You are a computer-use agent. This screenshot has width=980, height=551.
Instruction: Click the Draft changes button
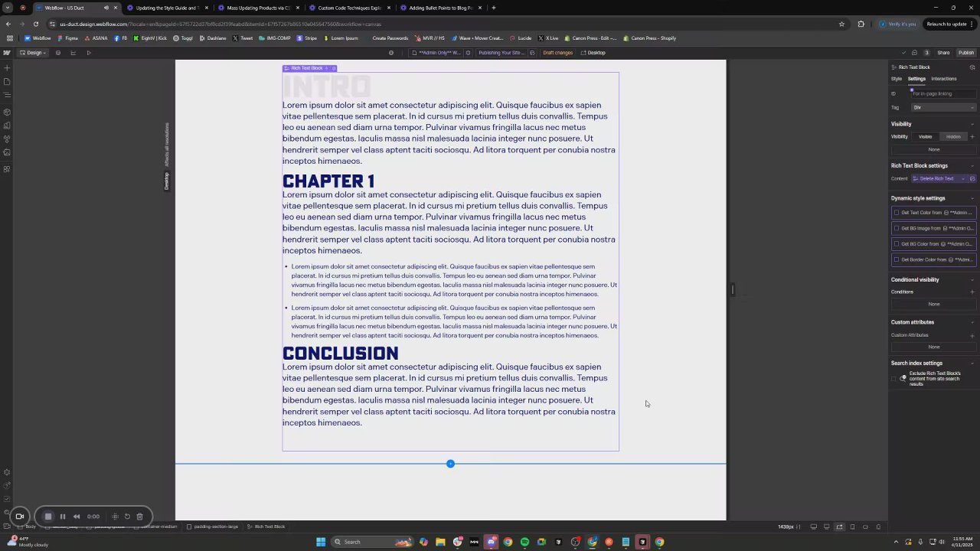[557, 53]
